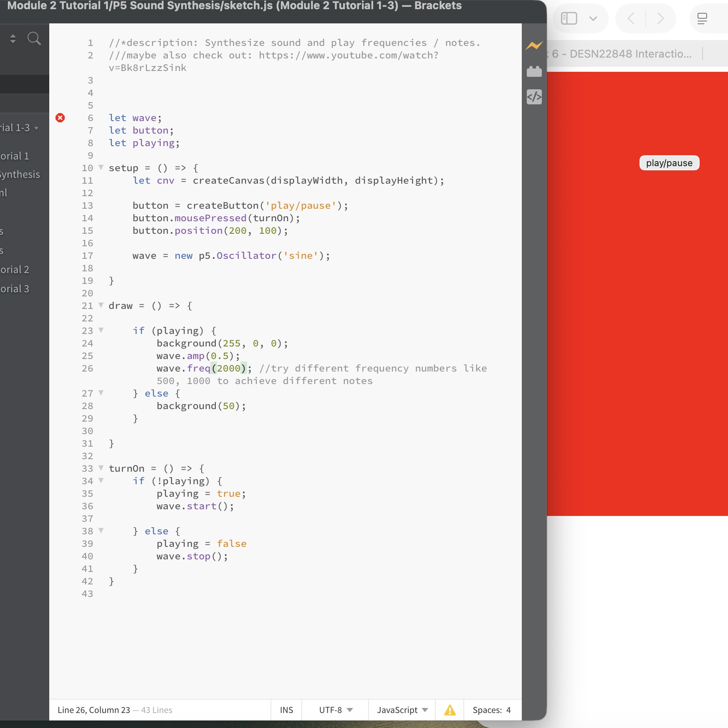Click the sidebar sort up/down arrows icon
The width and height of the screenshot is (728, 728).
click(13, 39)
